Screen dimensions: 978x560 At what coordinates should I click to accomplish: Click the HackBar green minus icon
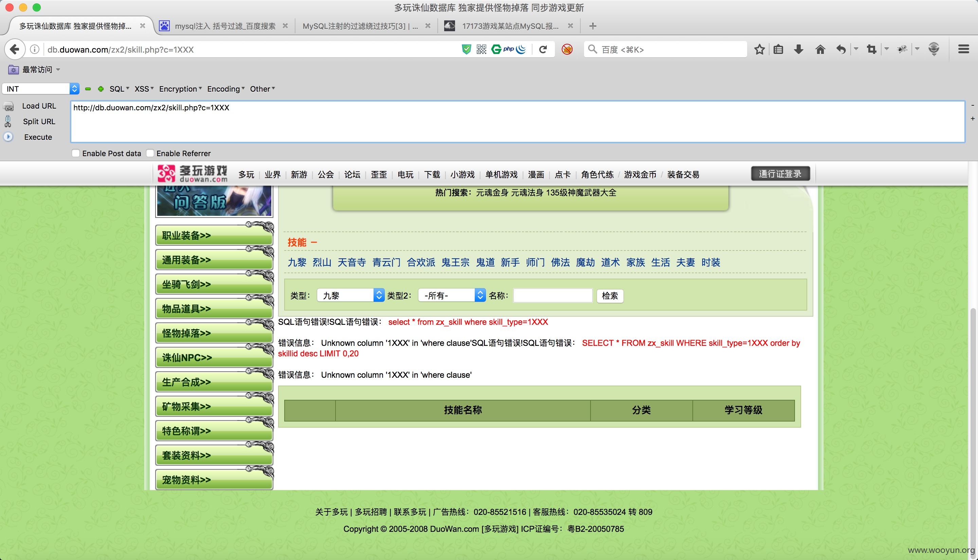tap(88, 89)
